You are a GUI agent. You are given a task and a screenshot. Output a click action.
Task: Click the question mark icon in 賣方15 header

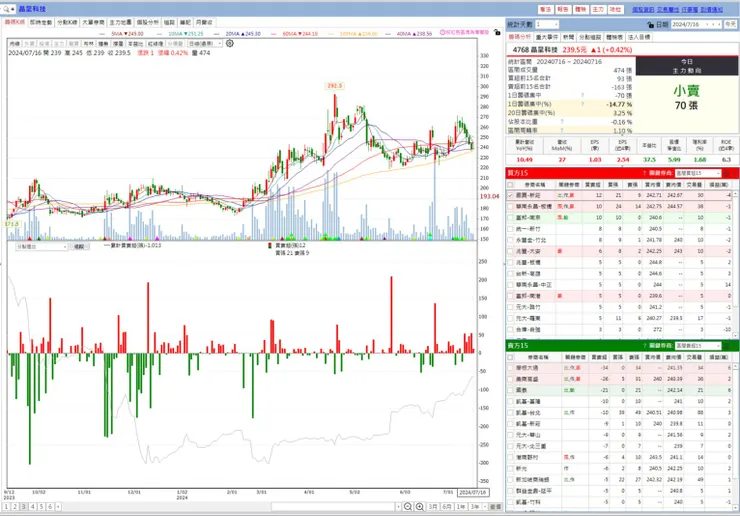[x=644, y=346]
